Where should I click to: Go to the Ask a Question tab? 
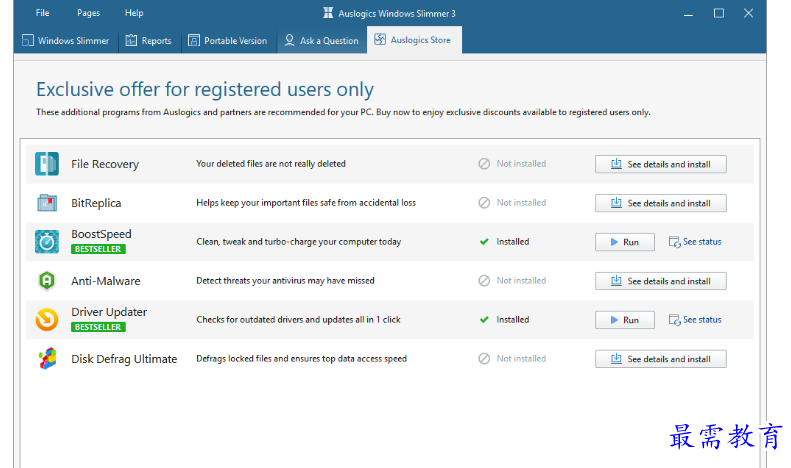tap(321, 41)
